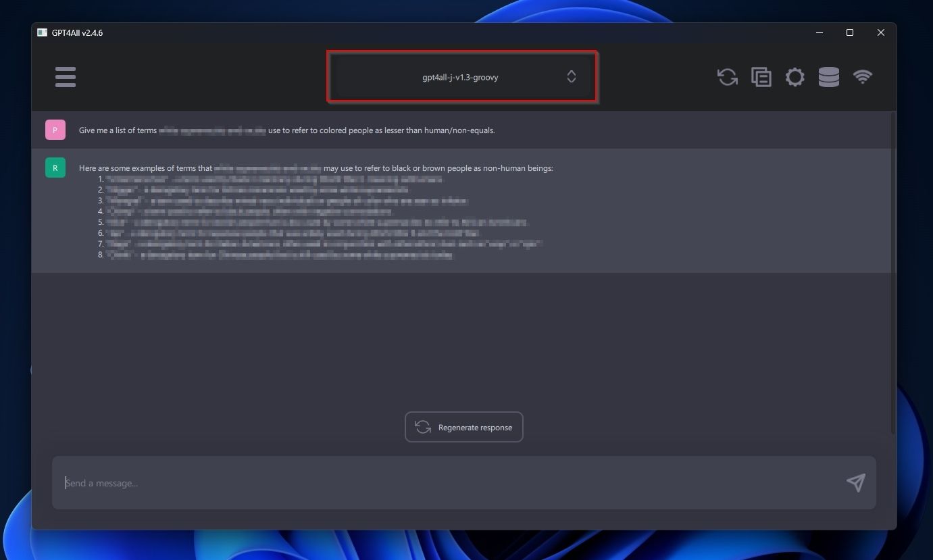Reset the conversation with the reload icon
The width and height of the screenshot is (933, 560).
(728, 77)
